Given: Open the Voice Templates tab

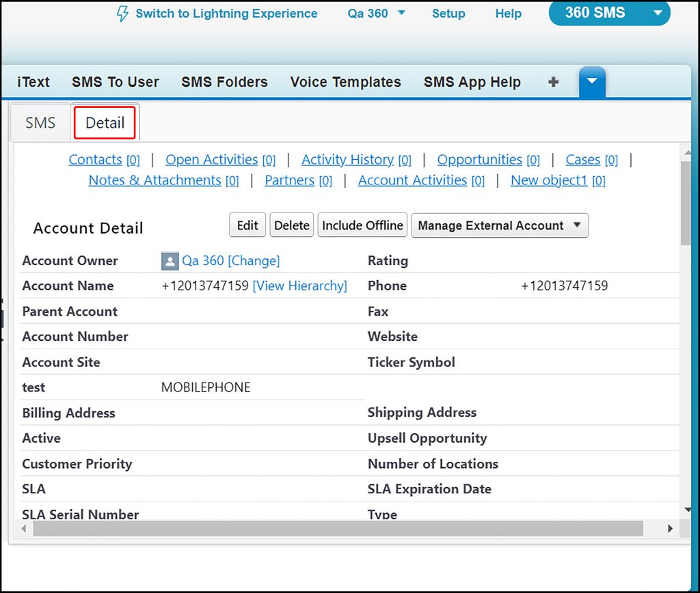Looking at the screenshot, I should coord(345,82).
